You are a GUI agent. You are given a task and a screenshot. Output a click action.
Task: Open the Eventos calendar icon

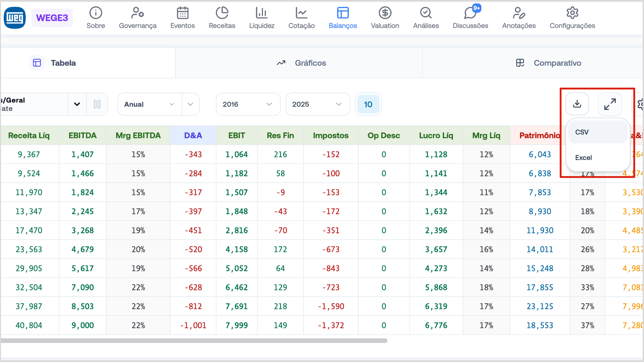pos(182,13)
